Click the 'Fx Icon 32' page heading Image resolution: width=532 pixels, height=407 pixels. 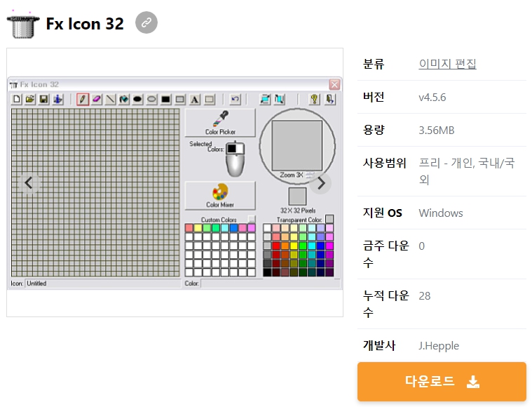85,24
